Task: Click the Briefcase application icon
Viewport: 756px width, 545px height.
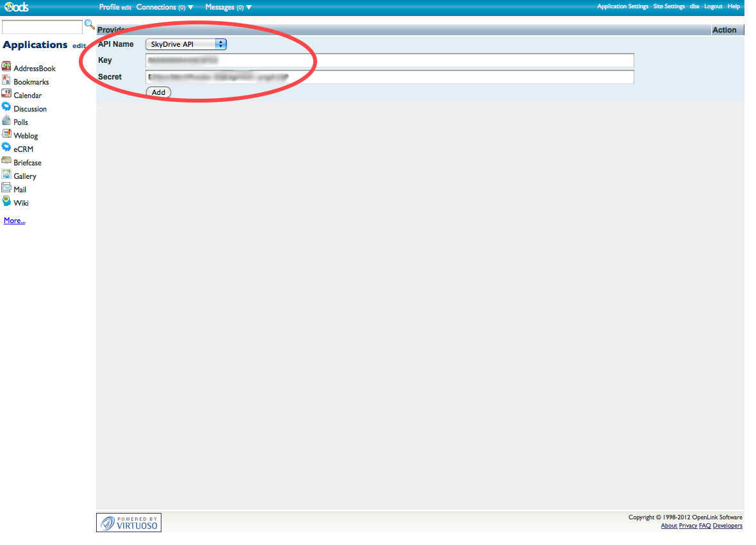Action: pyautogui.click(x=6, y=161)
